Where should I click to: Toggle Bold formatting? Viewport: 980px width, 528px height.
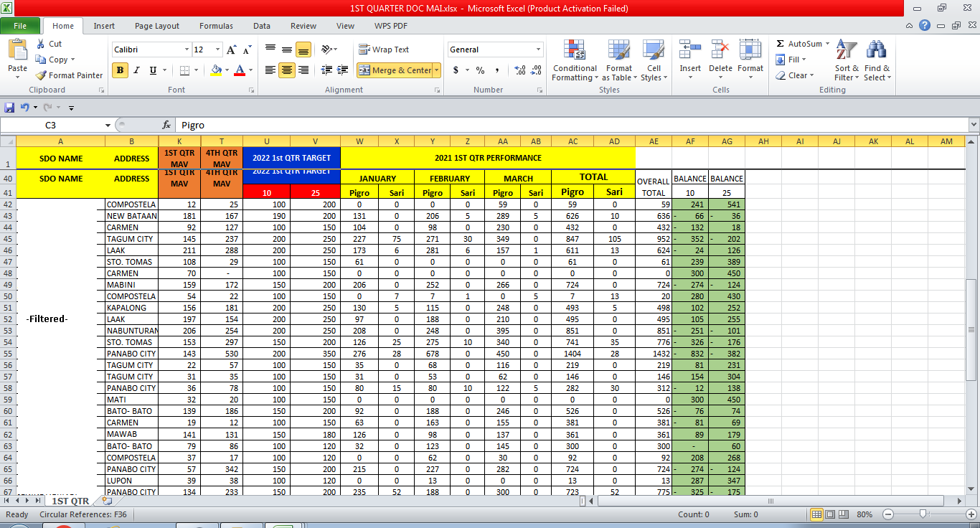pyautogui.click(x=120, y=70)
